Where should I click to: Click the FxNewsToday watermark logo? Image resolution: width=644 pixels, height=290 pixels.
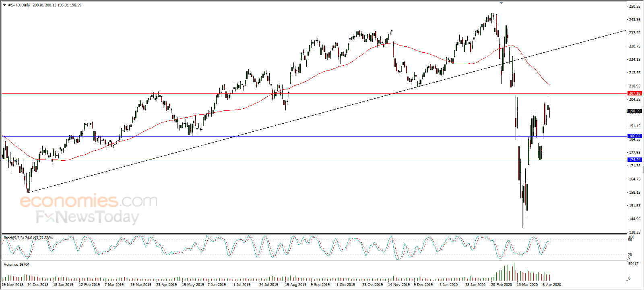(x=87, y=217)
